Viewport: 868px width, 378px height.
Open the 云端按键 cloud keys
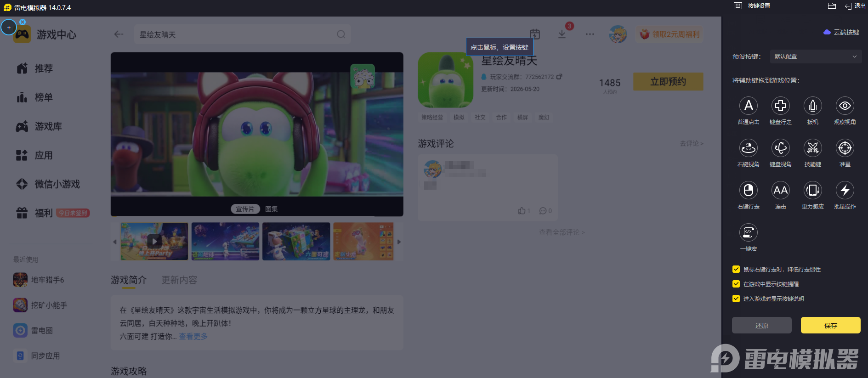pyautogui.click(x=841, y=32)
